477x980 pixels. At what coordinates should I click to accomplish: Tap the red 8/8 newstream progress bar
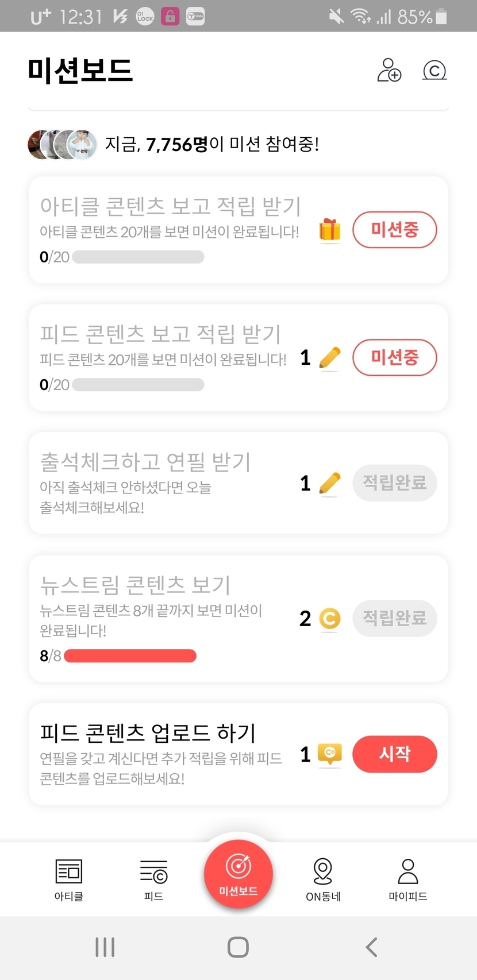click(x=130, y=655)
